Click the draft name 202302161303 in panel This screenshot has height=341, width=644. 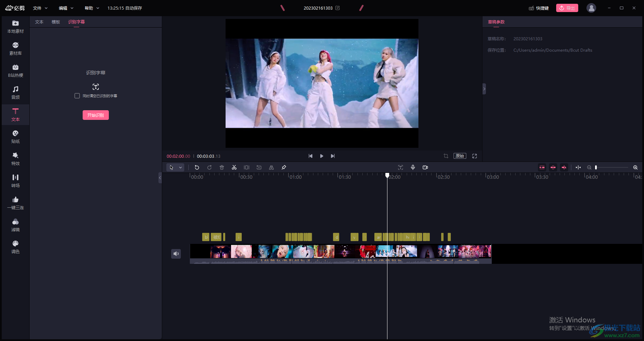point(528,39)
